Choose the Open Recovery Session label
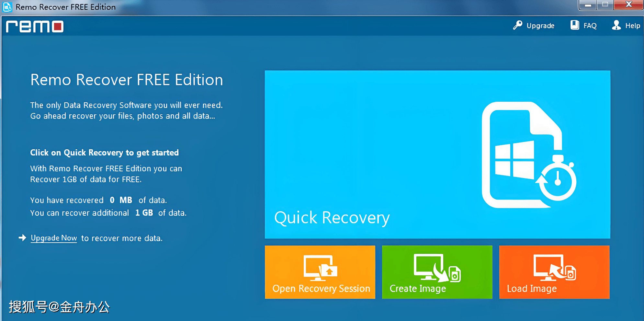The height and width of the screenshot is (321, 644). [x=321, y=289]
